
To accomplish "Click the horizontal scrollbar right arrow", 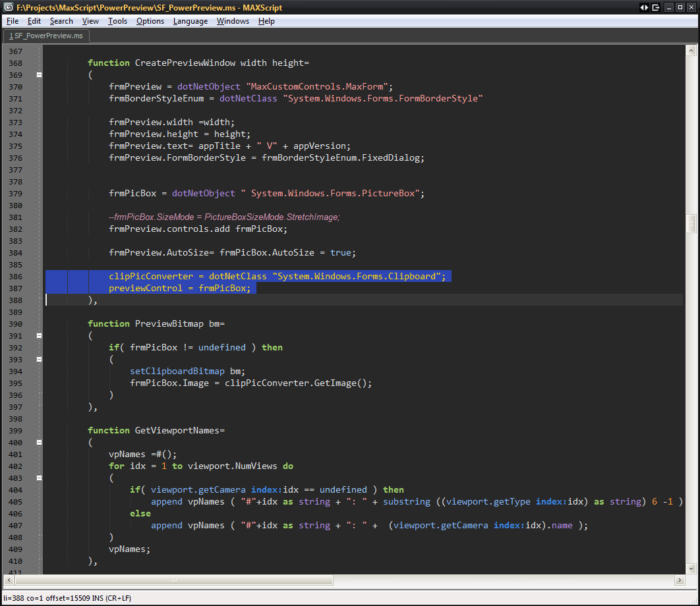I will 680,580.
